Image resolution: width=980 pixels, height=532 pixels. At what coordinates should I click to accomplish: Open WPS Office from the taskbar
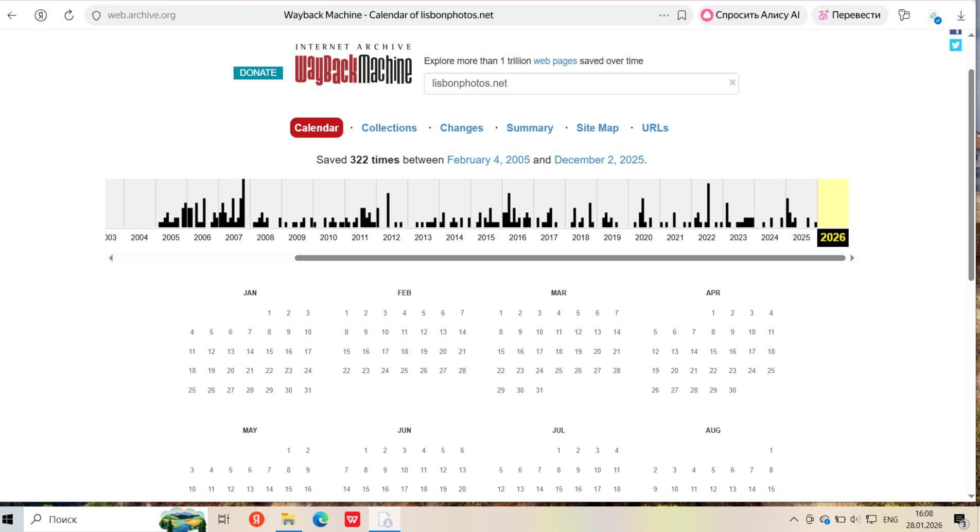352,519
